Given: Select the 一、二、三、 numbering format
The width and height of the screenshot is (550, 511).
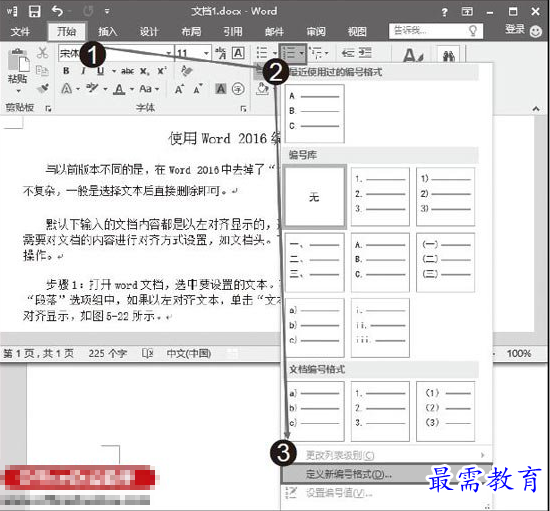Looking at the screenshot, I should tap(315, 262).
